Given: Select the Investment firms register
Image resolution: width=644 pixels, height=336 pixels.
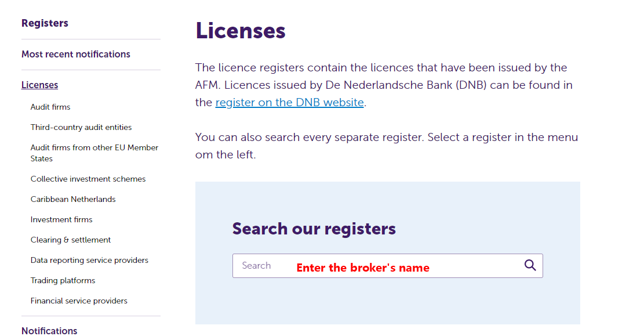Looking at the screenshot, I should [x=61, y=220].
